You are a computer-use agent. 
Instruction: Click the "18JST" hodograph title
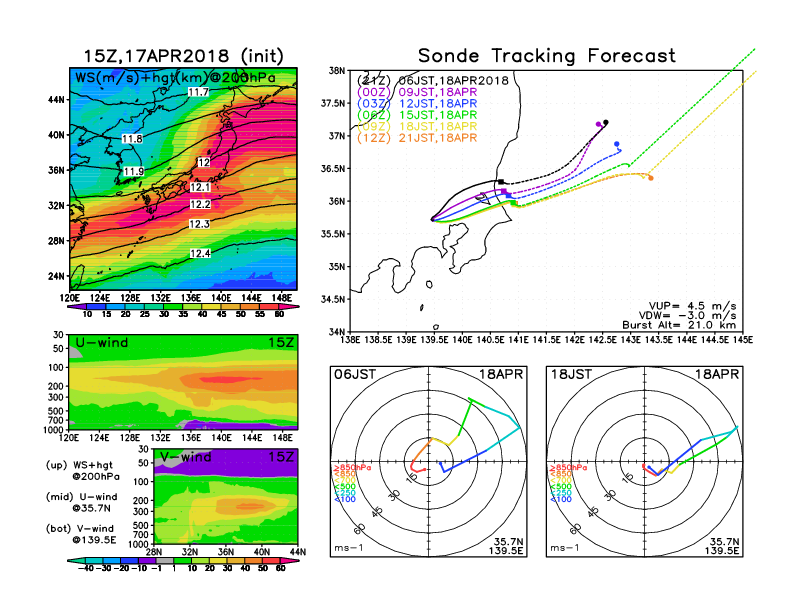click(571, 374)
